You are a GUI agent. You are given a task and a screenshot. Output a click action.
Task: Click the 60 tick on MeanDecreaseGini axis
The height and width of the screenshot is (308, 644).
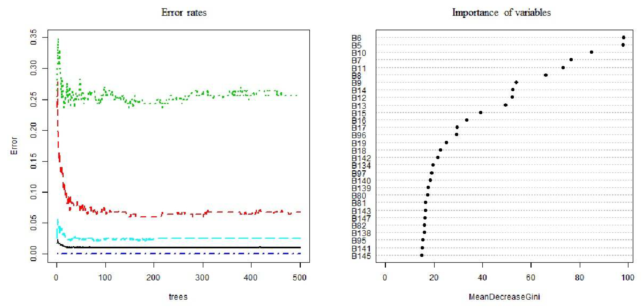[531, 277]
